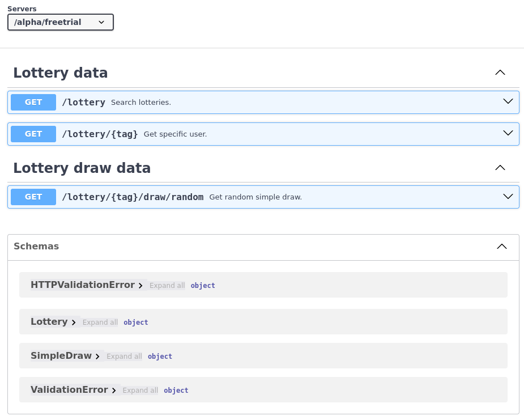Expand the HTTPValidationError schema arrow
Screen dimensions: 524x420
(x=140, y=286)
